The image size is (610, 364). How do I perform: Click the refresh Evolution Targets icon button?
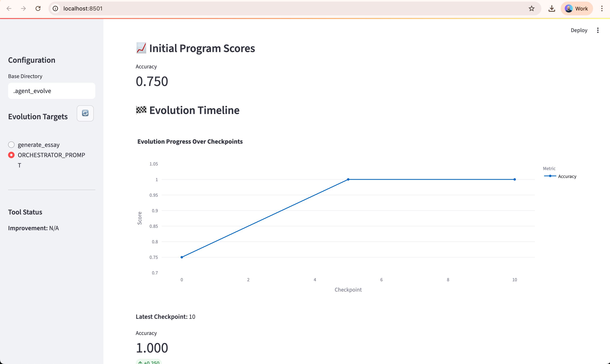click(85, 113)
